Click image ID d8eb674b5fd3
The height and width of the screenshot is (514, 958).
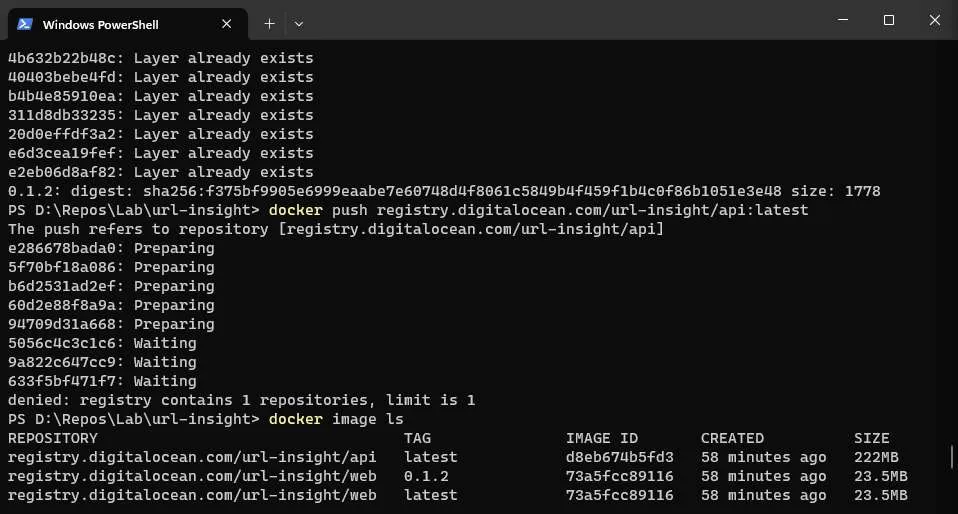620,457
